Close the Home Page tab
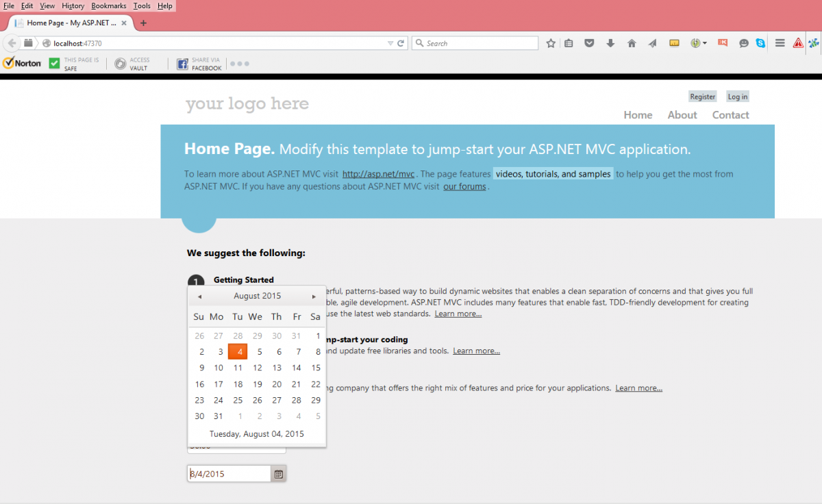The image size is (822, 504). click(x=124, y=23)
